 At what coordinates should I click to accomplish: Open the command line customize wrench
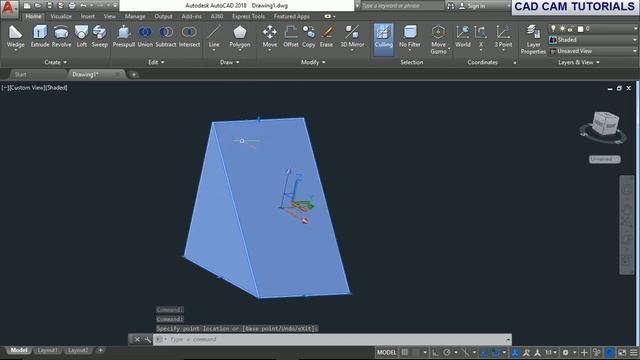coord(147,340)
